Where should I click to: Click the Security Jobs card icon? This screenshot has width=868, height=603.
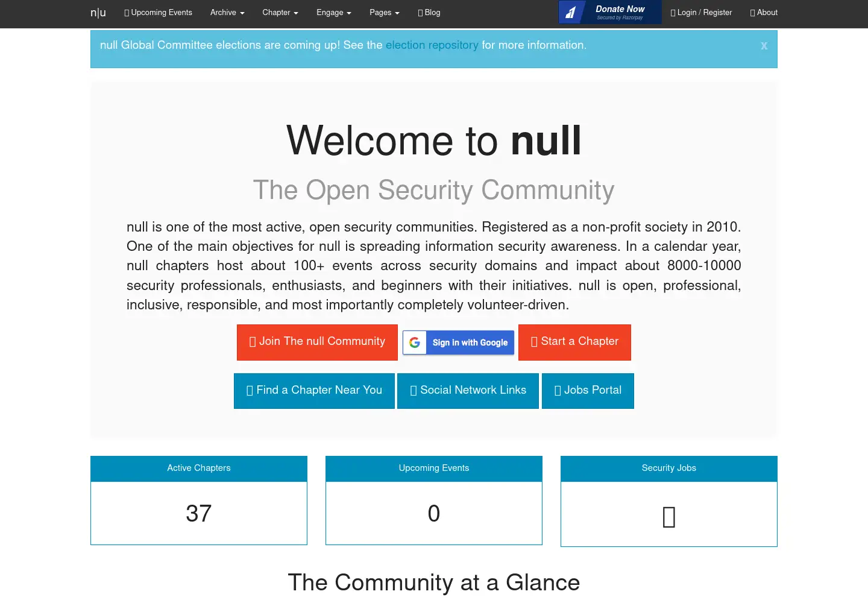click(x=669, y=517)
